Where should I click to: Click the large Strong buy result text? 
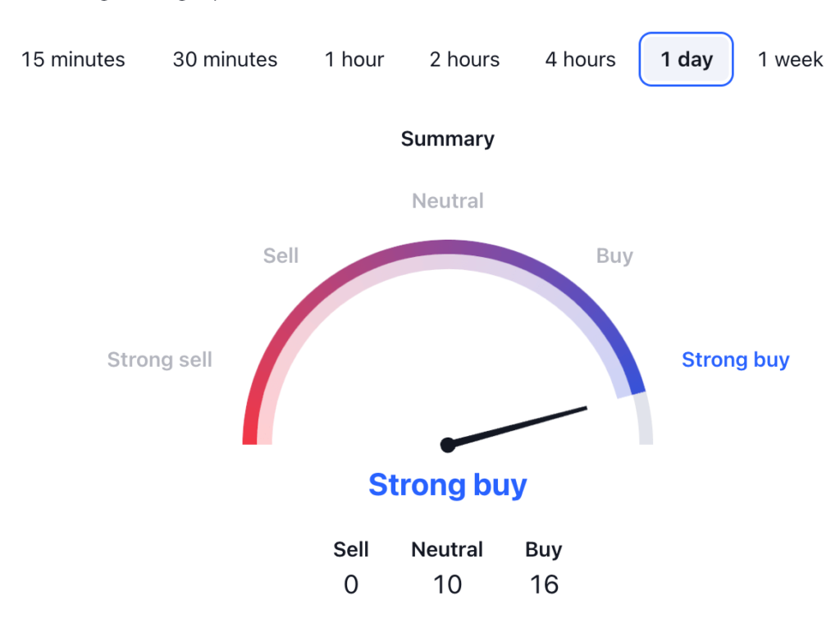click(x=447, y=484)
